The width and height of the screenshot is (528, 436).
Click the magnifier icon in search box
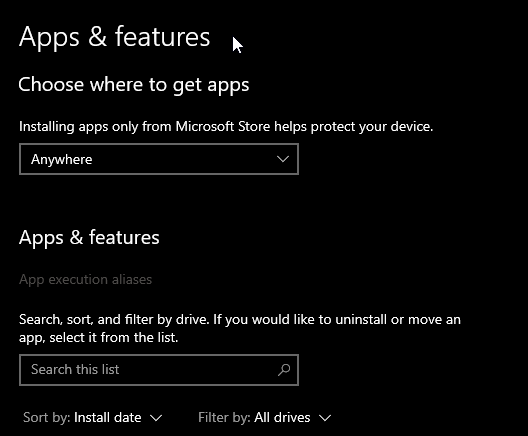pos(284,370)
